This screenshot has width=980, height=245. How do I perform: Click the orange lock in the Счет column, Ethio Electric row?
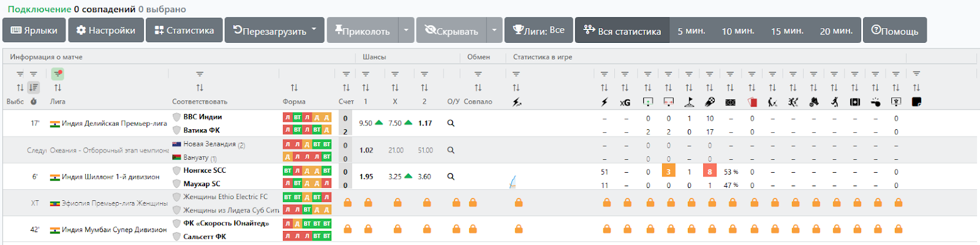click(x=347, y=203)
